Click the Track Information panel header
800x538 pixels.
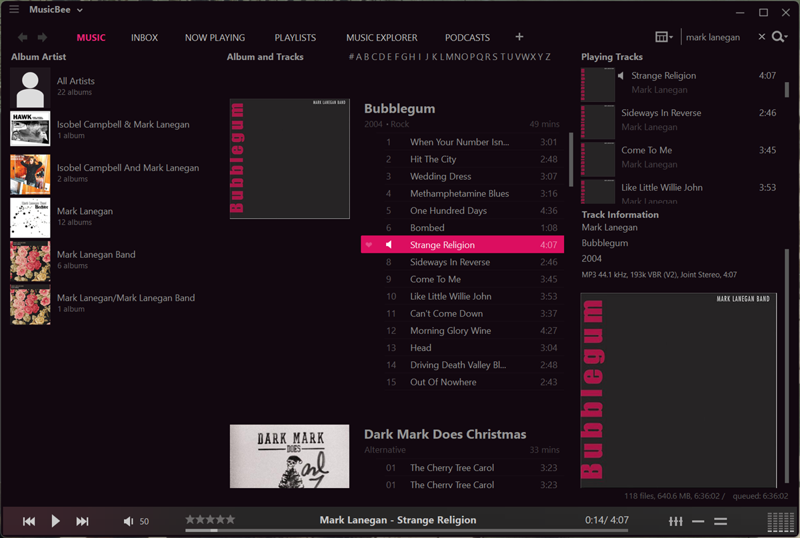620,215
